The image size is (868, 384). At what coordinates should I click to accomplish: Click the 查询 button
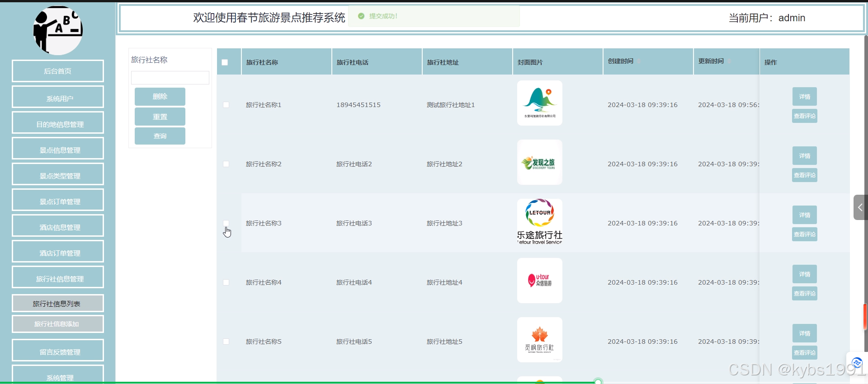coord(160,136)
